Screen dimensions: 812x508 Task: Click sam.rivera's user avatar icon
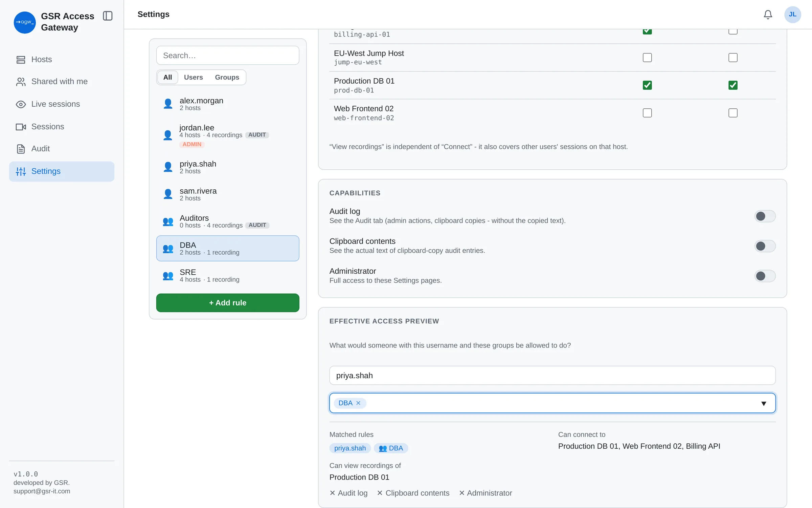tap(168, 194)
